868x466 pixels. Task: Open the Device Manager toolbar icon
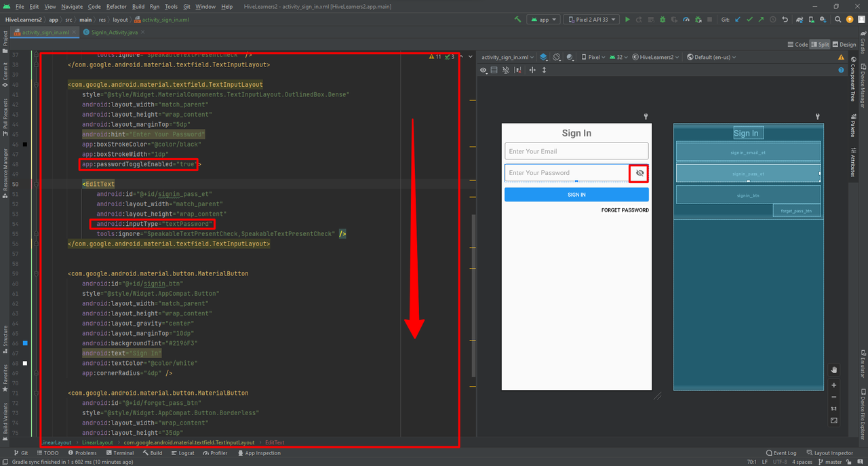point(812,20)
